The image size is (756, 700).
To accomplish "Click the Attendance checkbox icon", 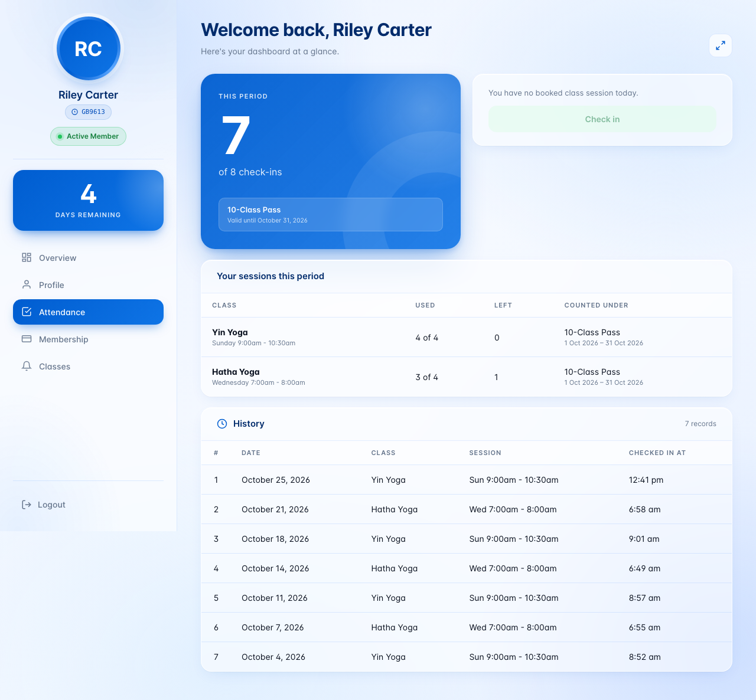I will pos(27,312).
